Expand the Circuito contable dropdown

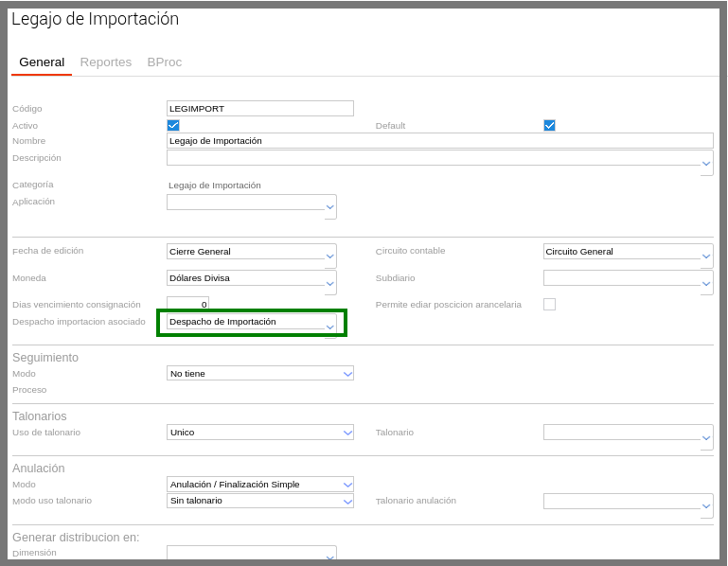click(x=706, y=256)
